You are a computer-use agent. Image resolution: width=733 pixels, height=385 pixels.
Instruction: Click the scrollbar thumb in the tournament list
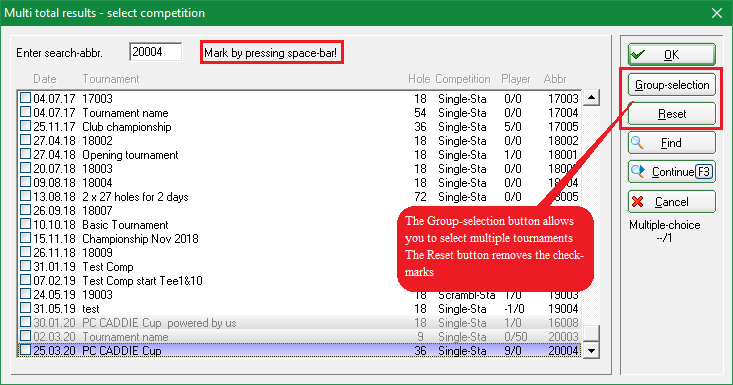[x=591, y=334]
